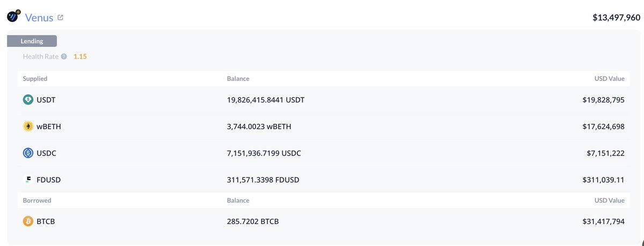Image resolution: width=644 pixels, height=246 pixels.
Task: Click the $31,417,794 BTCB USD value
Action: [x=603, y=221]
